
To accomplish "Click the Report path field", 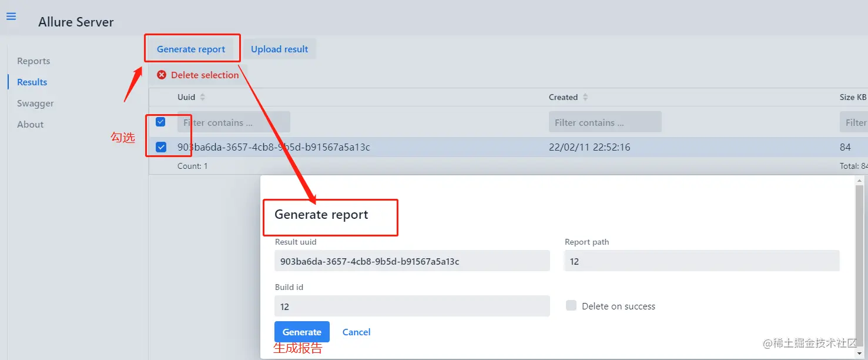I will coord(702,261).
